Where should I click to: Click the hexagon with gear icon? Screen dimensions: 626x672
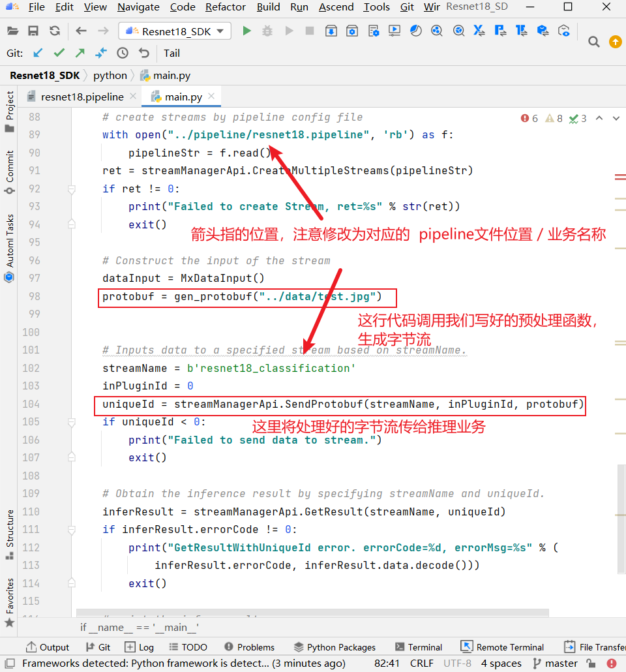tap(564, 31)
